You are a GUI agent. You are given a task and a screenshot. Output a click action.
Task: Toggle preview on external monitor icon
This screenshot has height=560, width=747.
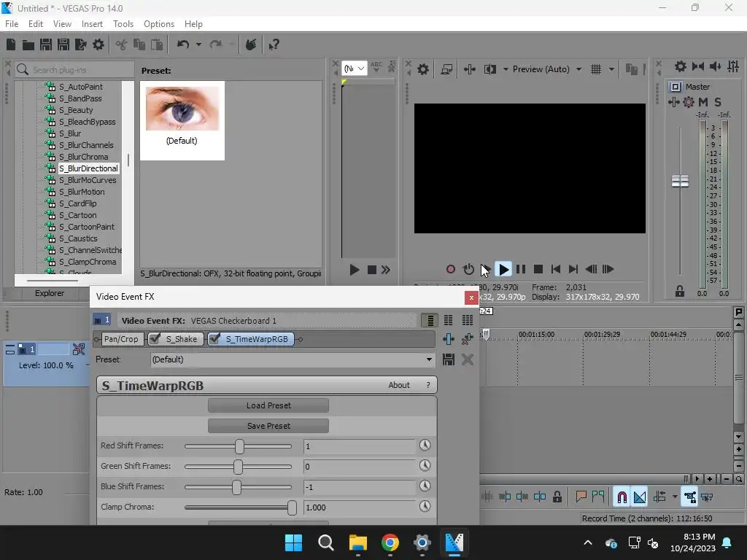446,69
